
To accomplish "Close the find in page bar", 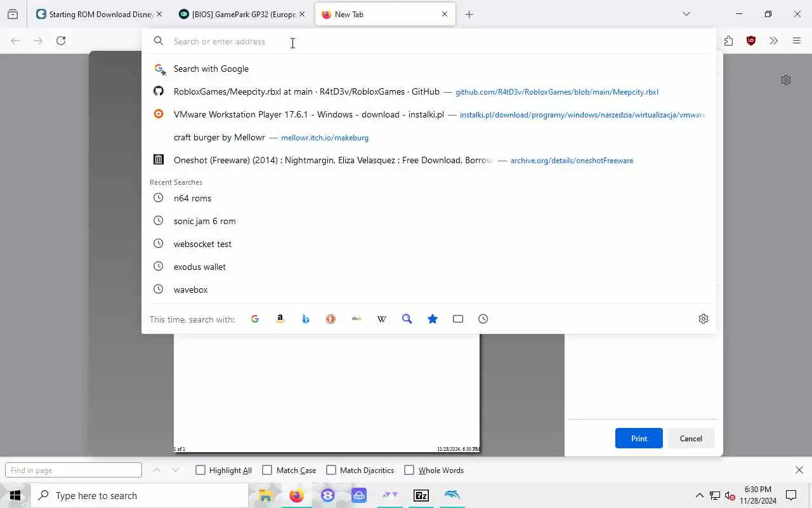I will pyautogui.click(x=799, y=470).
